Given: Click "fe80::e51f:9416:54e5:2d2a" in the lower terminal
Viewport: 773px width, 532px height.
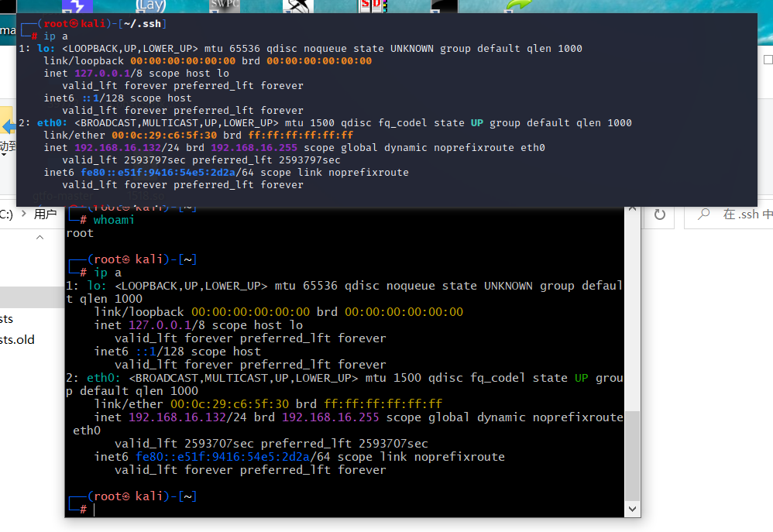Looking at the screenshot, I should pos(223,457).
